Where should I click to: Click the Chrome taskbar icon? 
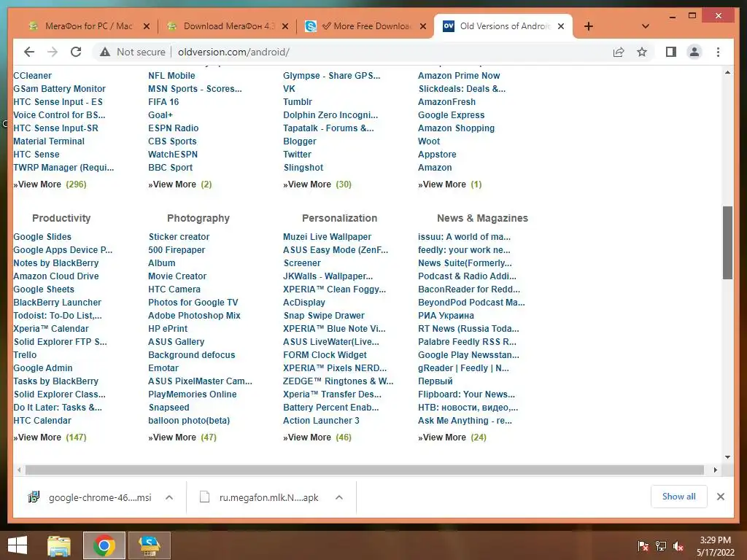tap(104, 545)
